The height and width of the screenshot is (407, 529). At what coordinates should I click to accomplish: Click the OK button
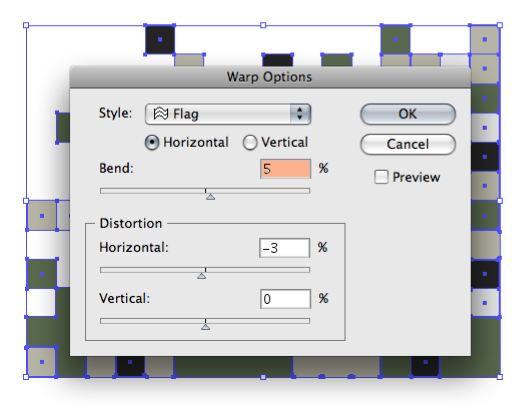[408, 114]
